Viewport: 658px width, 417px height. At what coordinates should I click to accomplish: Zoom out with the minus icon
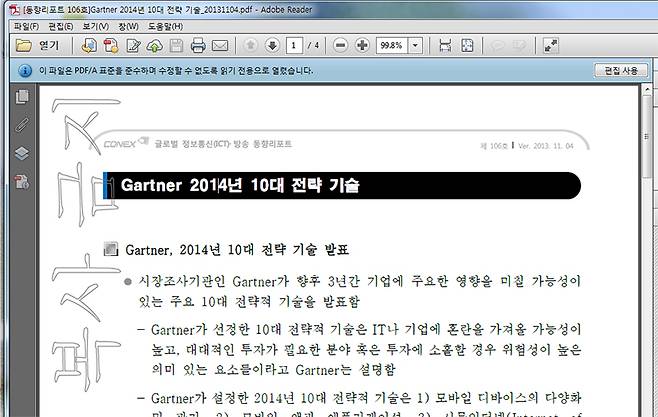(341, 45)
